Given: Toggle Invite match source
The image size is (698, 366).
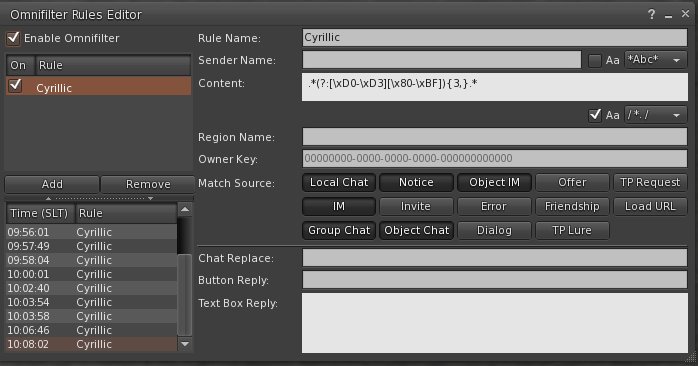Looking at the screenshot, I should click(416, 207).
